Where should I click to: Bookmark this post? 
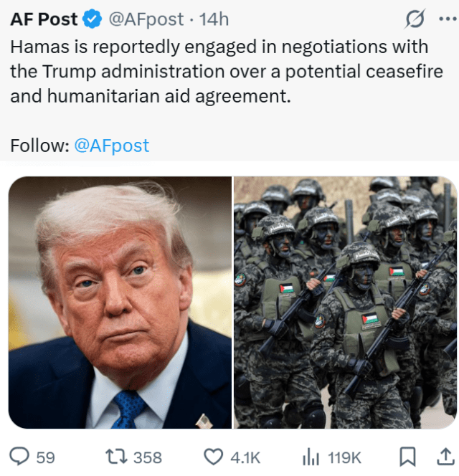407,457
